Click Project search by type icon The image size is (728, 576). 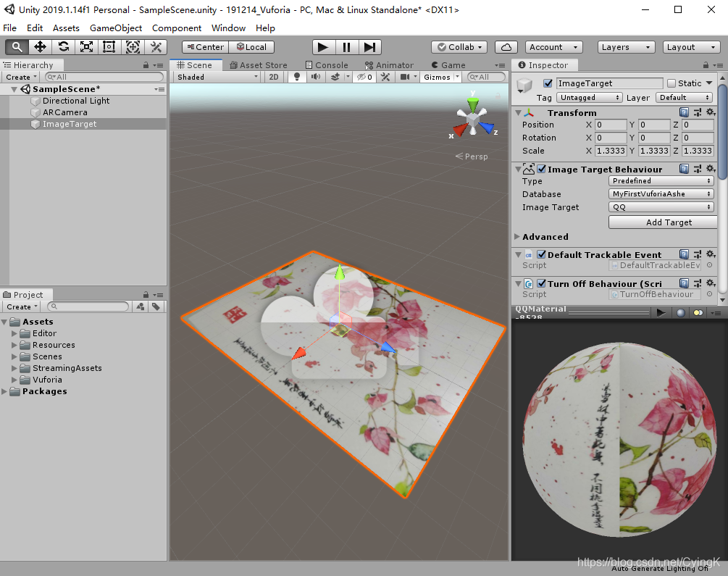coord(141,306)
